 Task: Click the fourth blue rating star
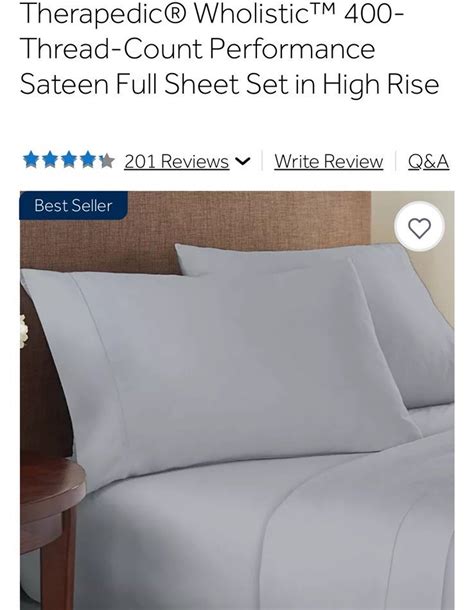pos(88,160)
